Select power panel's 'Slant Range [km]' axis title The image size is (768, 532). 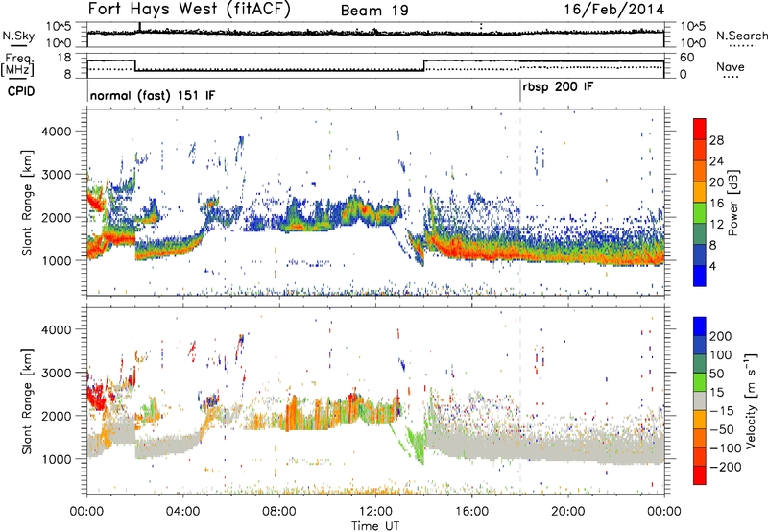coord(27,204)
